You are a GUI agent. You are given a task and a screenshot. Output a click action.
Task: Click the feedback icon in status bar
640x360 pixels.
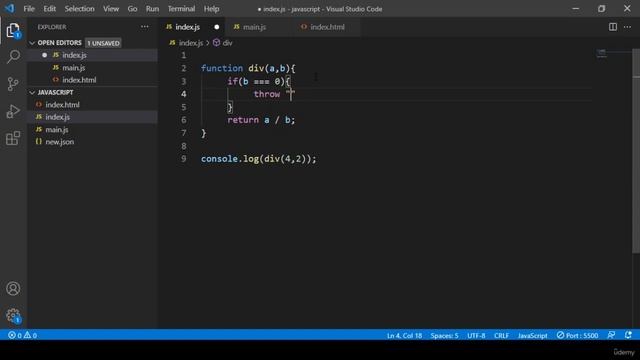611,335
